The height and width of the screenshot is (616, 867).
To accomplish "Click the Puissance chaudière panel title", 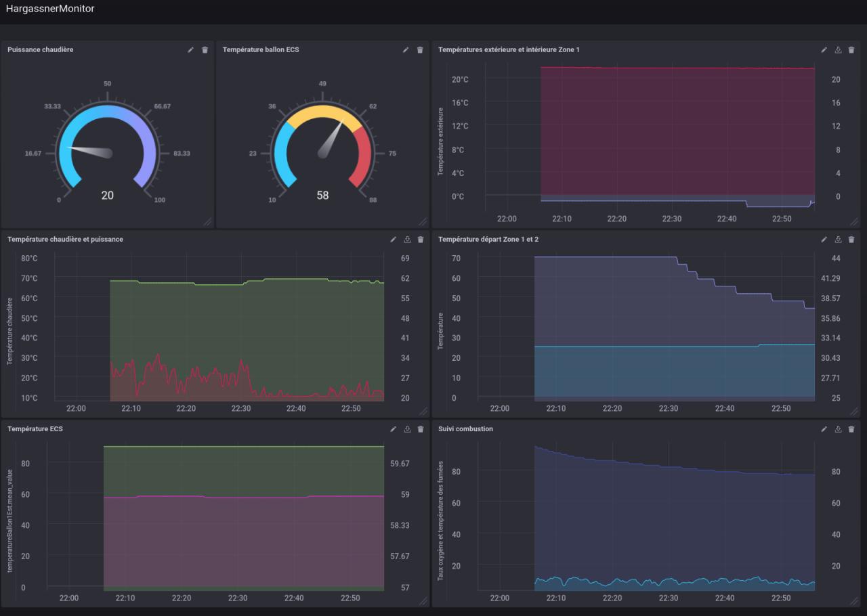I will 41,49.
